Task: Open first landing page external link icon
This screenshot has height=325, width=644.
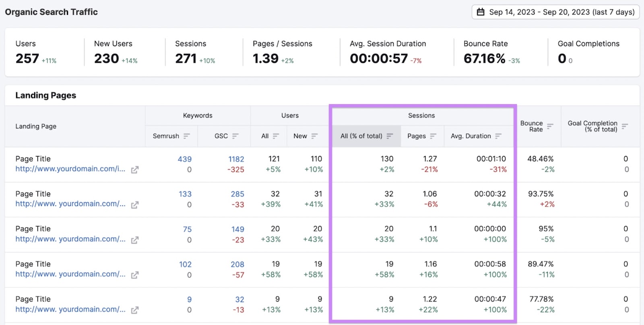Action: click(135, 170)
